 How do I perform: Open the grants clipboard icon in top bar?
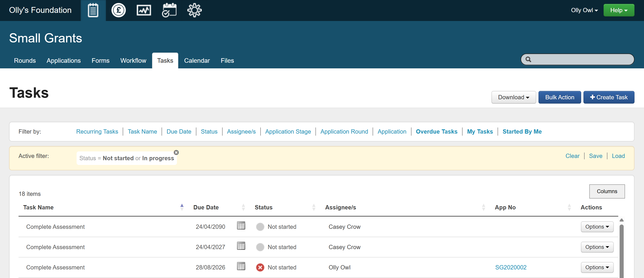93,10
